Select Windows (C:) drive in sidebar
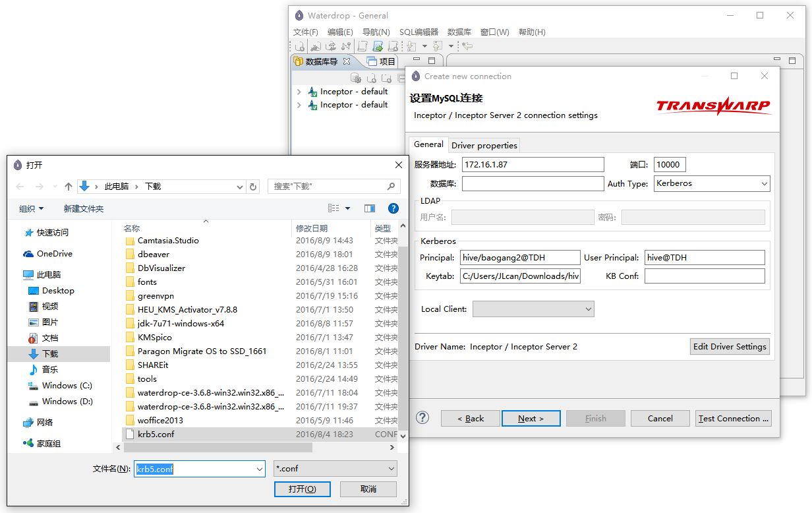The width and height of the screenshot is (812, 513). tap(67, 385)
